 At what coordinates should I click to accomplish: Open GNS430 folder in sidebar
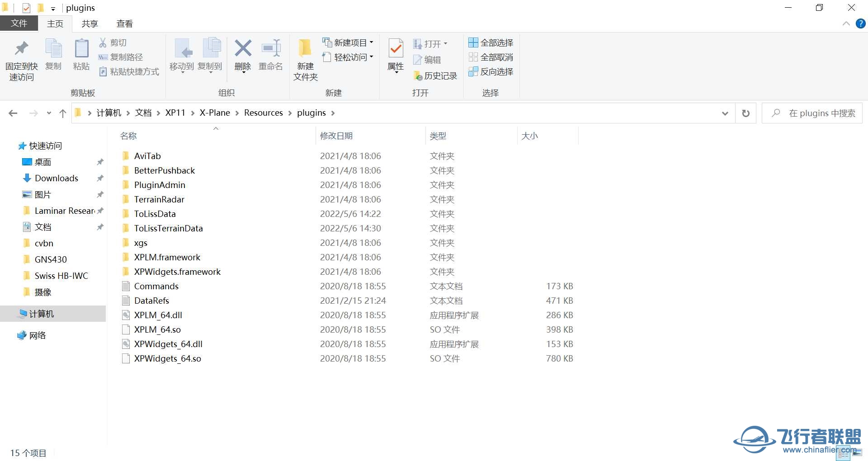(51, 259)
